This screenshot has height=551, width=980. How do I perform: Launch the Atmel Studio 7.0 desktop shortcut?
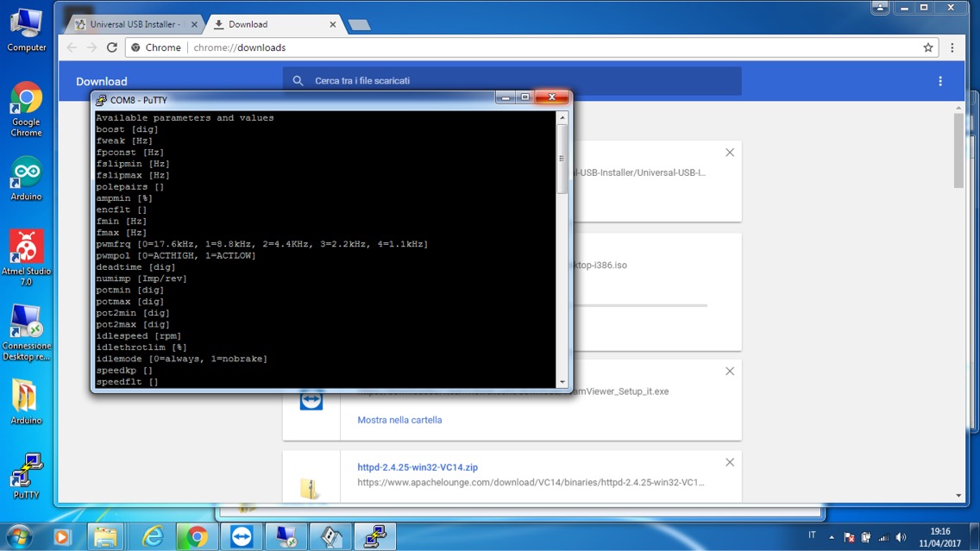(26, 248)
